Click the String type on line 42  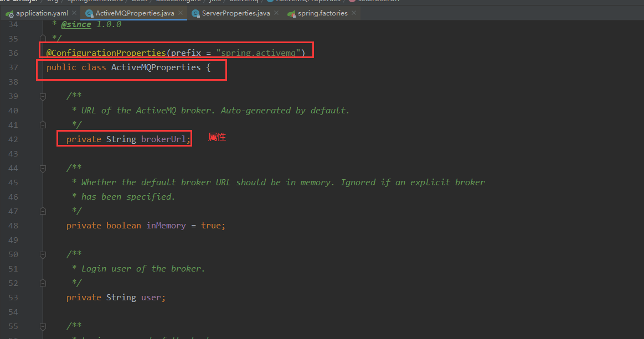(x=121, y=139)
